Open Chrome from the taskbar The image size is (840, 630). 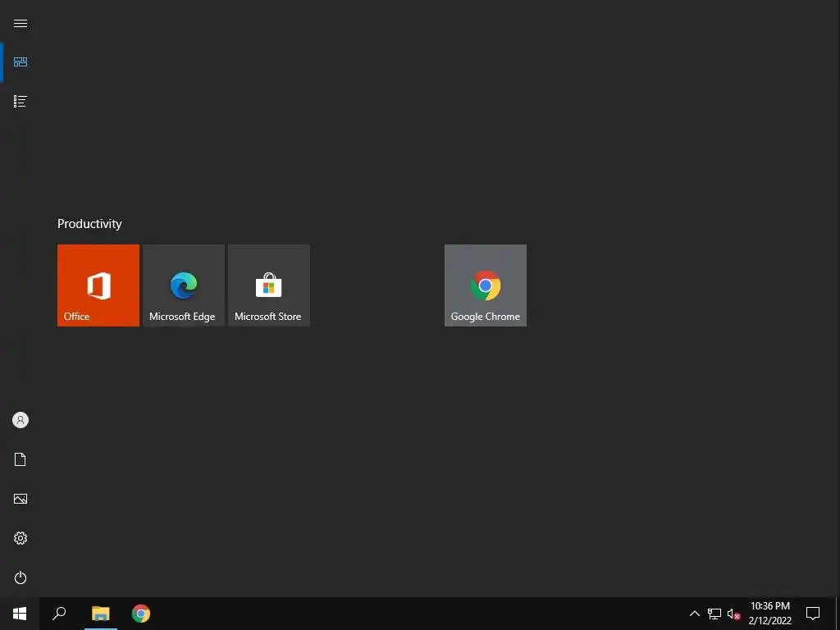141,614
